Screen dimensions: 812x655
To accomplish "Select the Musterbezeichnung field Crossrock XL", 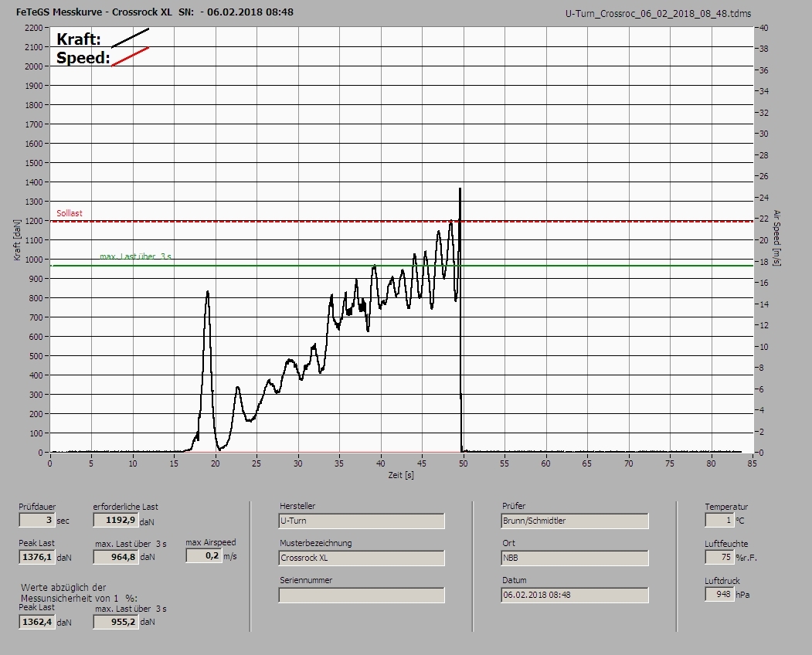I will [x=362, y=558].
